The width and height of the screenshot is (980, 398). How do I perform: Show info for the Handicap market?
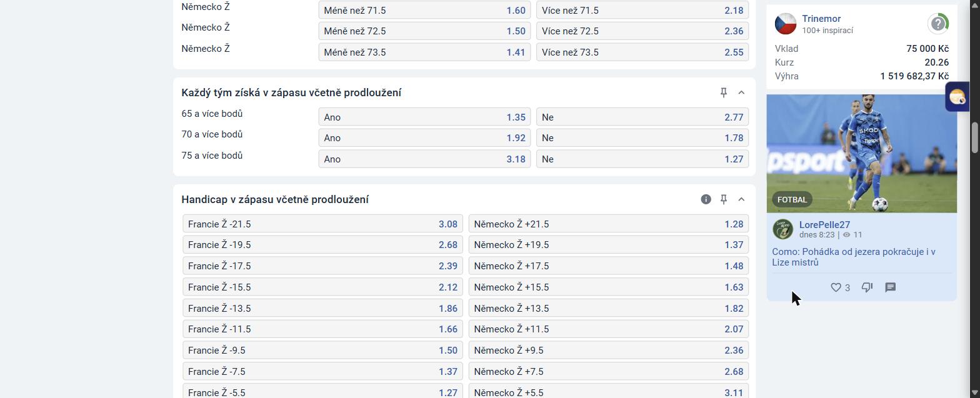pyautogui.click(x=706, y=199)
